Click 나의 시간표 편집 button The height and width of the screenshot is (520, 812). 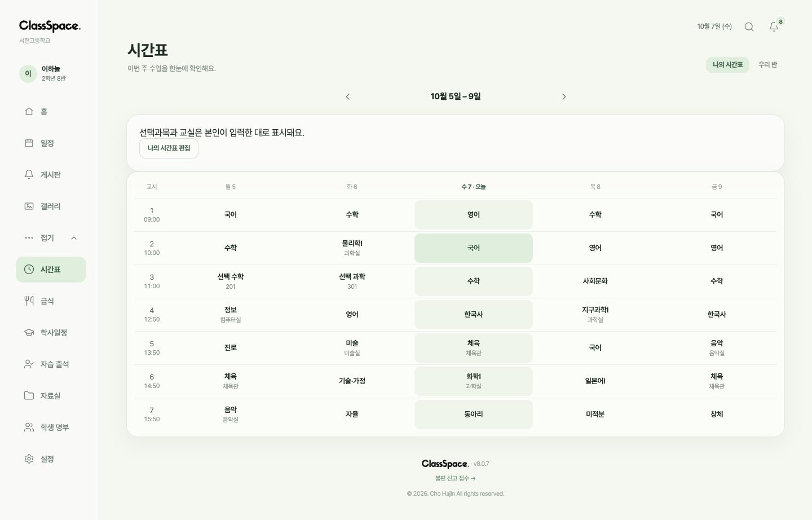pos(169,148)
